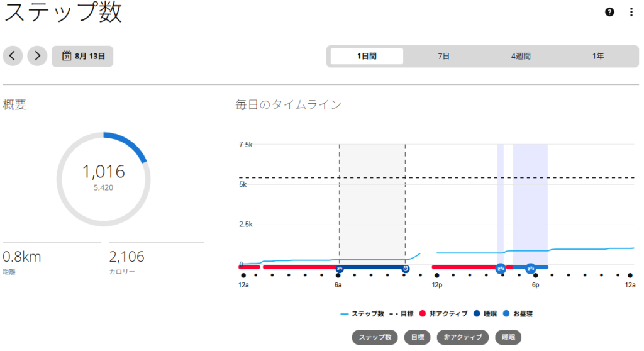644x351 pixels.
Task: Click the first nap zzz icon
Action: 501,269
